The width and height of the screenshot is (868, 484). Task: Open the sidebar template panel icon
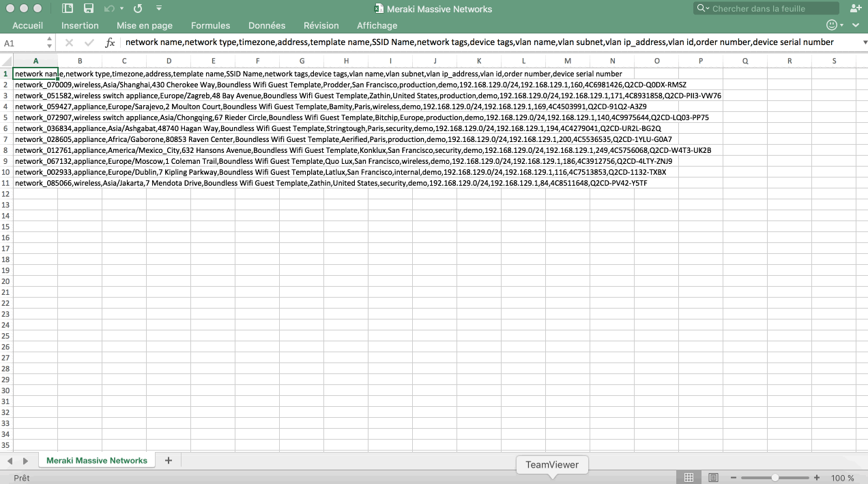[x=68, y=9]
